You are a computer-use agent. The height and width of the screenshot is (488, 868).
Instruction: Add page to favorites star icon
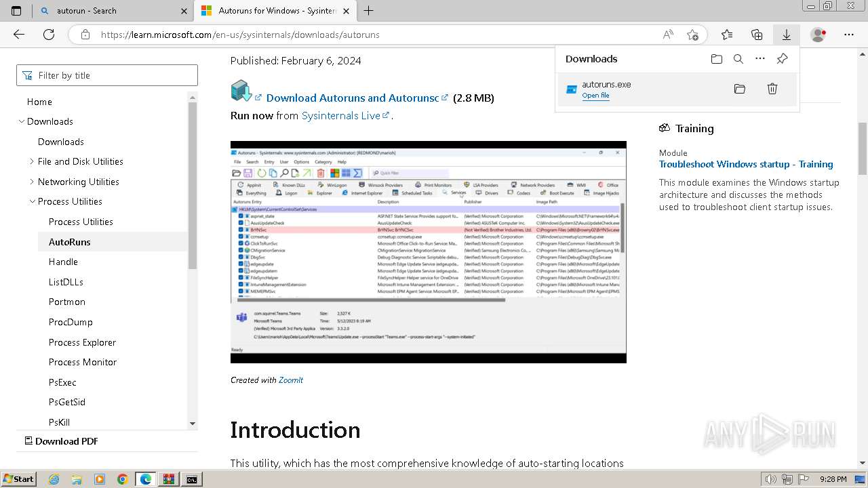pos(692,35)
